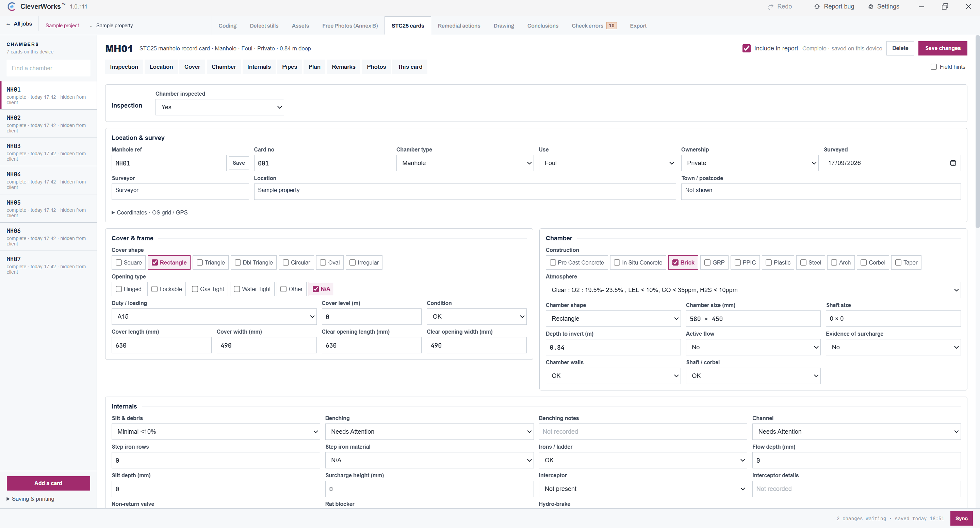This screenshot has height=528, width=980.
Task: Click the Cover length (mm) field
Action: pos(161,345)
